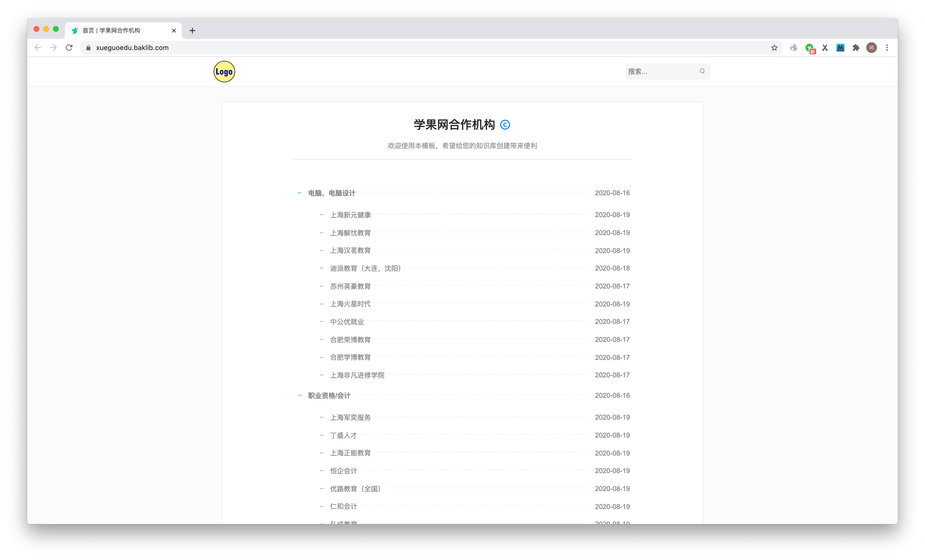
Task: Click the 搜索 search input field
Action: (x=661, y=71)
